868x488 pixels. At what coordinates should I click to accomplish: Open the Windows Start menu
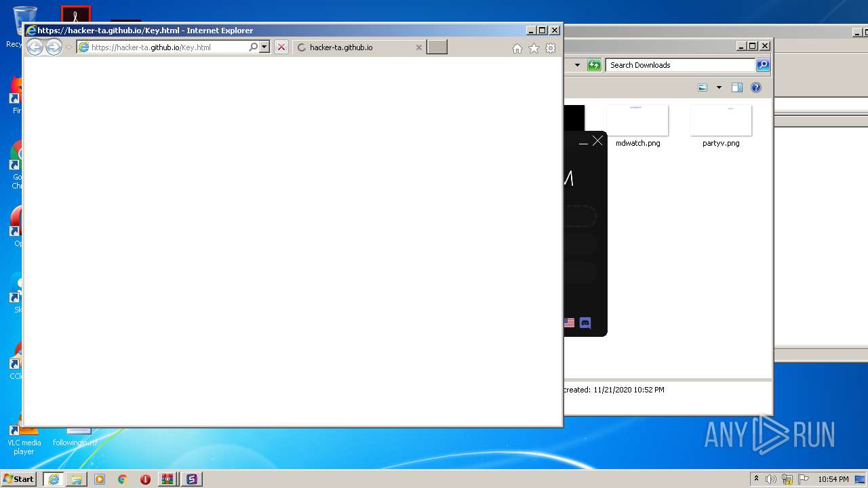[x=19, y=479]
